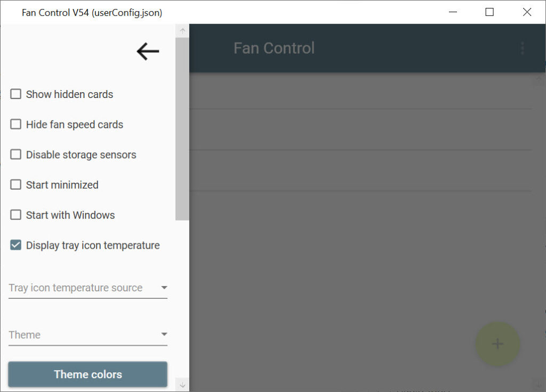This screenshot has height=392, width=546.
Task: Toggle Start with Windows
Action: coord(15,215)
